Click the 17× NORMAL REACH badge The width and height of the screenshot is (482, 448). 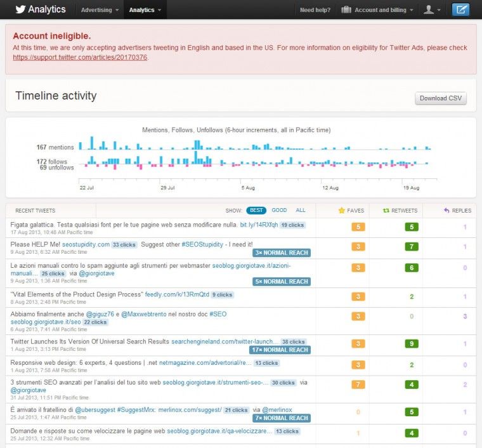point(280,350)
